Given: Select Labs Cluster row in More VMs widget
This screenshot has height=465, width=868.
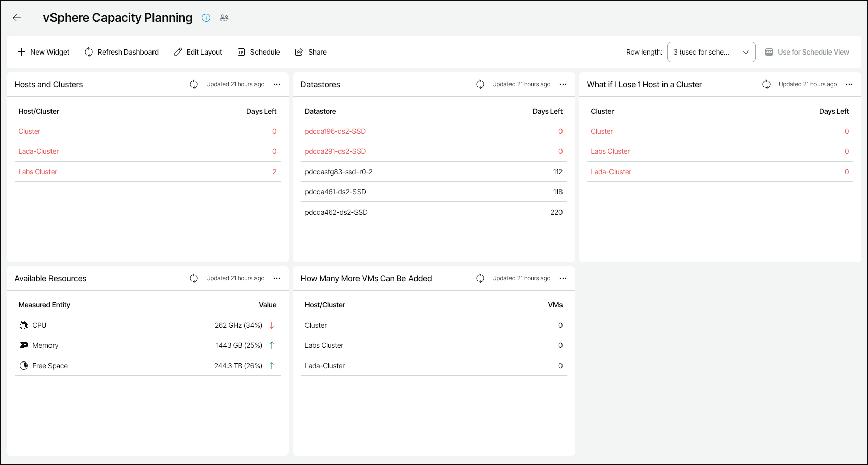Looking at the screenshot, I should click(434, 345).
